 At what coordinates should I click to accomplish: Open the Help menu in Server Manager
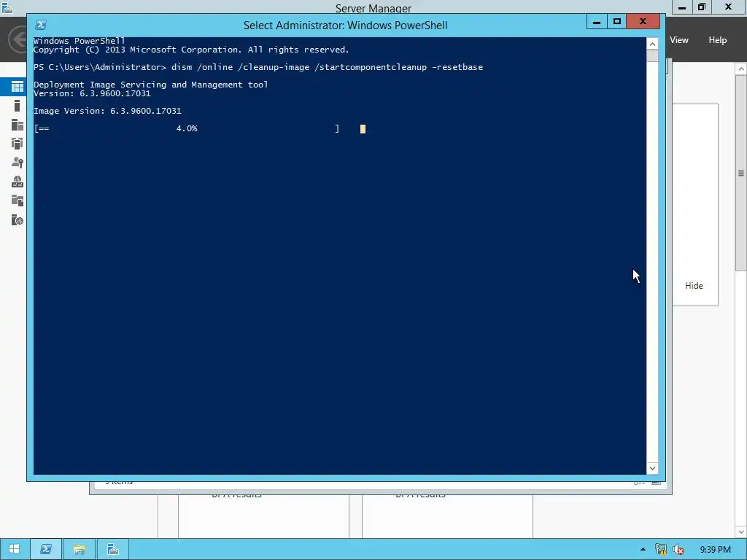click(x=717, y=40)
